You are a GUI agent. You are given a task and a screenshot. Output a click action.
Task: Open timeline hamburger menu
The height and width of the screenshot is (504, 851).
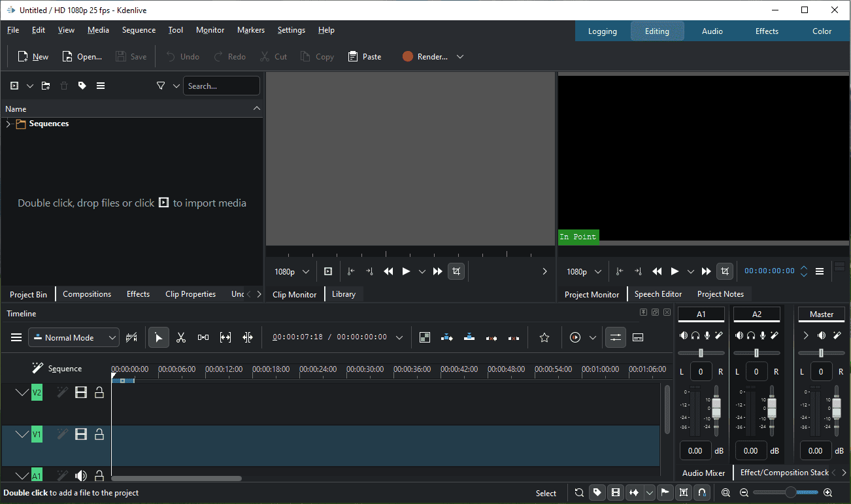pos(16,337)
